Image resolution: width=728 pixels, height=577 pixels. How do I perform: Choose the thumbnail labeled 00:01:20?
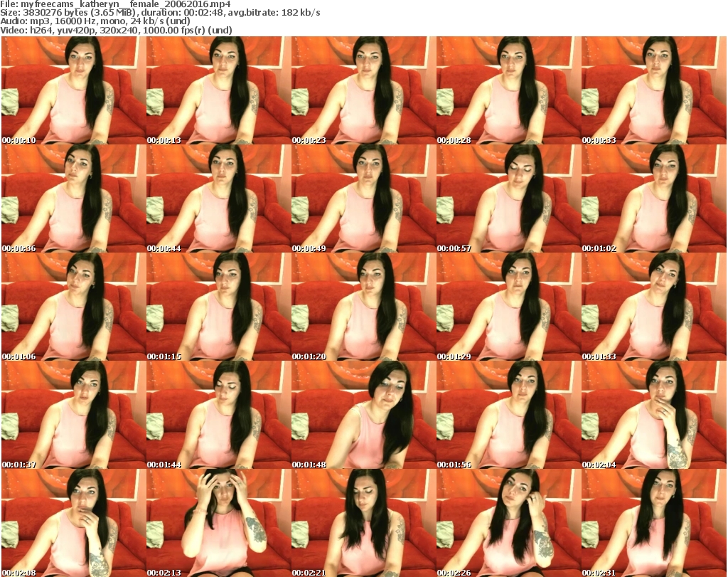pos(363,307)
